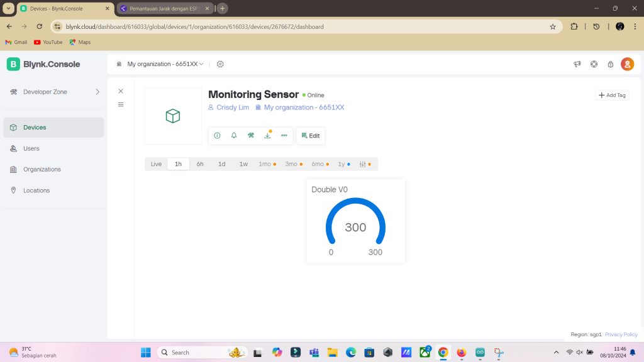Open the developer tools hammer-wrench icon
644x362 pixels.
[x=251, y=136]
